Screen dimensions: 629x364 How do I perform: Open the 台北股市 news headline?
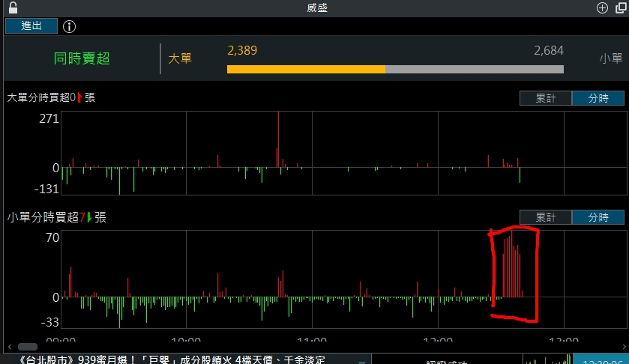pyautogui.click(x=172, y=360)
